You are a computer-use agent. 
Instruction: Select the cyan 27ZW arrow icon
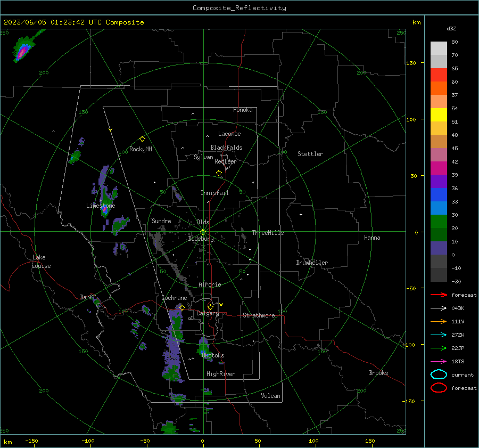pos(439,335)
